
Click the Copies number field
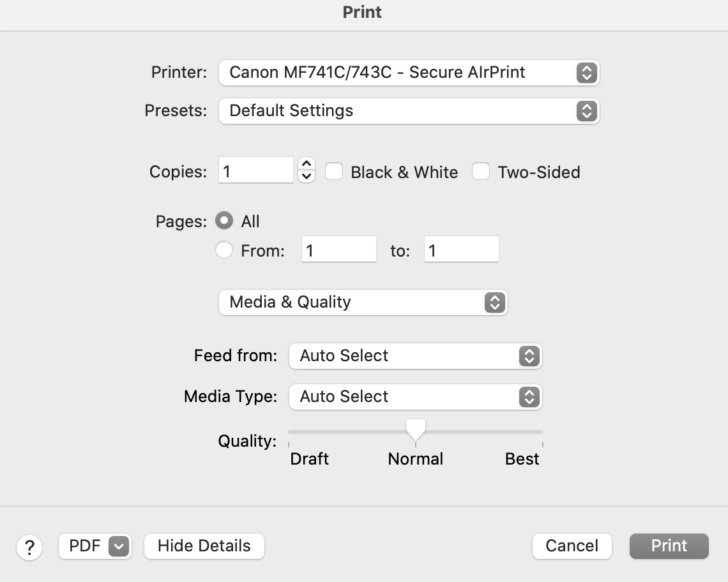[x=255, y=172]
